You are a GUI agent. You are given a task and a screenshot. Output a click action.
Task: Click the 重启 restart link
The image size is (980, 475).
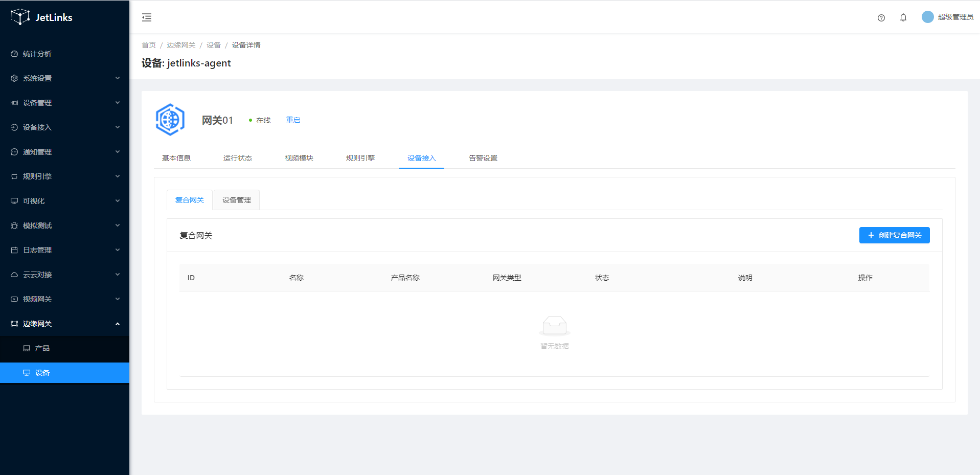coord(293,120)
